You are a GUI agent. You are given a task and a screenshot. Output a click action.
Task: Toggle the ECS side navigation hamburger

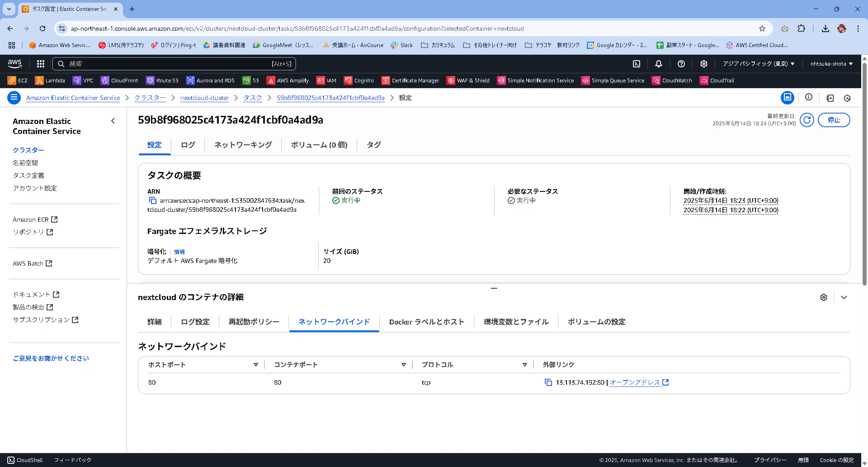click(14, 98)
